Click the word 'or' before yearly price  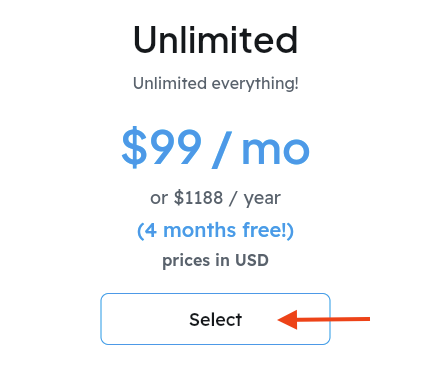pos(159,199)
